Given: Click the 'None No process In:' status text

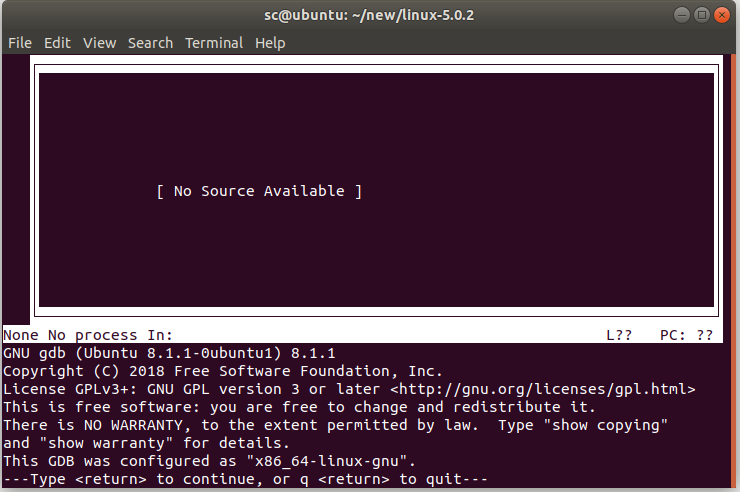Looking at the screenshot, I should [88, 335].
